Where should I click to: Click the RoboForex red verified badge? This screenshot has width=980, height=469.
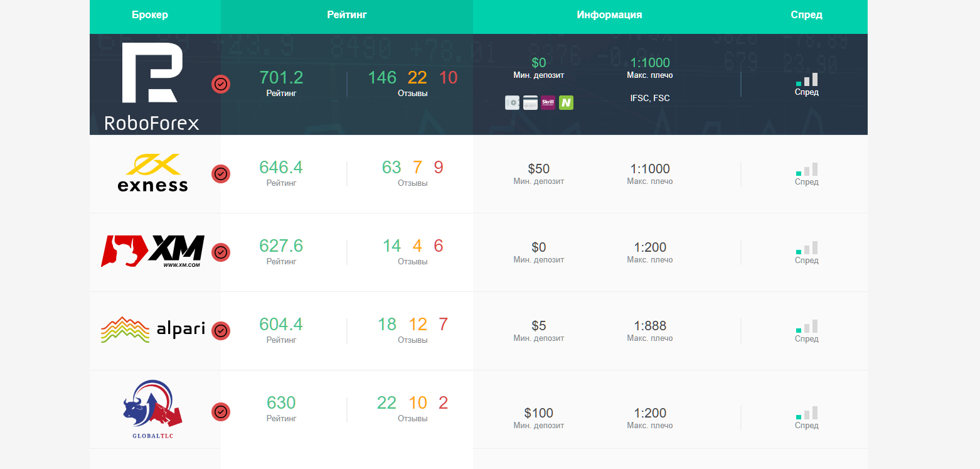coord(221,84)
